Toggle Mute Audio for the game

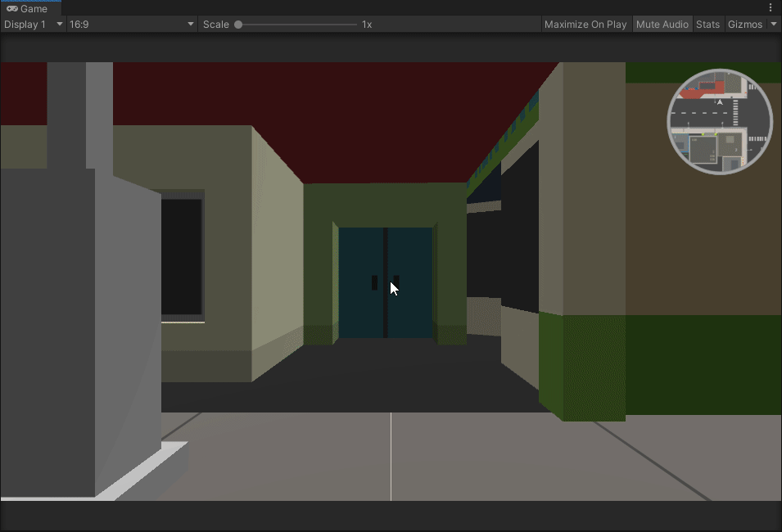point(662,24)
